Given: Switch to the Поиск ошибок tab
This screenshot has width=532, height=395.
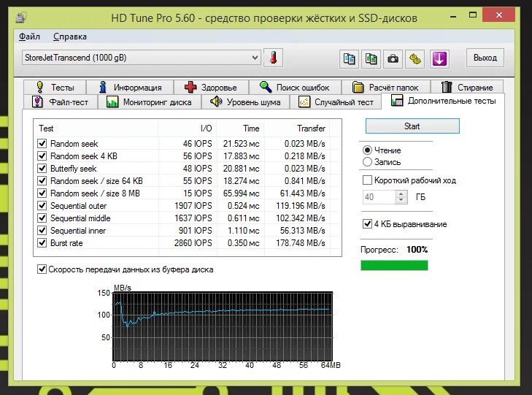Looking at the screenshot, I should tap(295, 87).
